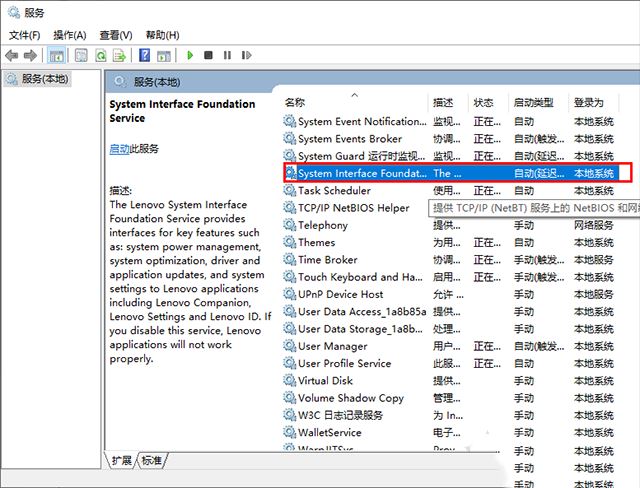Click gear icon next to Themes
The width and height of the screenshot is (640, 488).
point(289,242)
